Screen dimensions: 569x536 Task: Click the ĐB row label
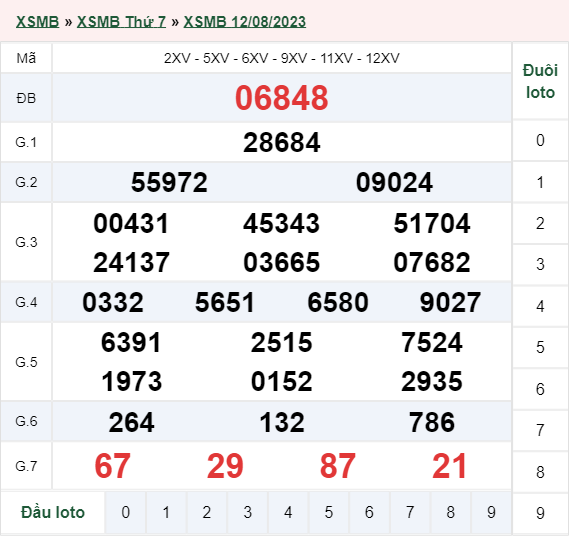click(x=26, y=98)
